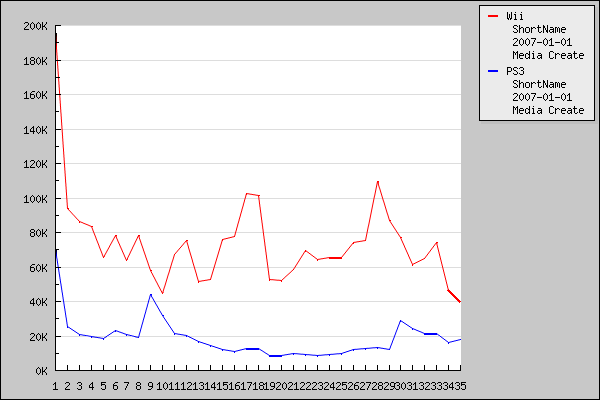This screenshot has height=400, width=600.
Task: Click the ShortName text under Wii legend entry
Action: click(539, 29)
